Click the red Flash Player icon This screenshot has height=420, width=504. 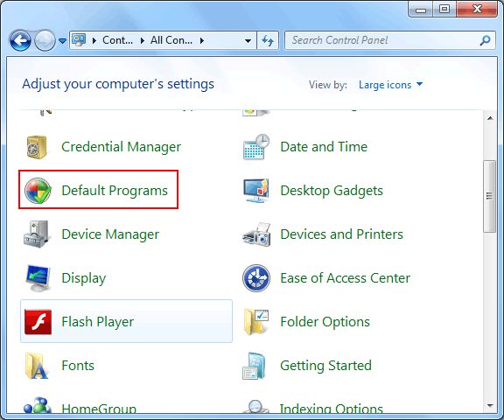tap(38, 322)
